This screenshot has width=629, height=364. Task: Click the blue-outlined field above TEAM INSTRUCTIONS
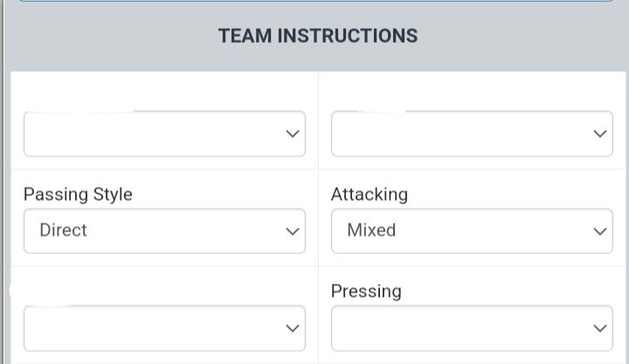point(314,1)
